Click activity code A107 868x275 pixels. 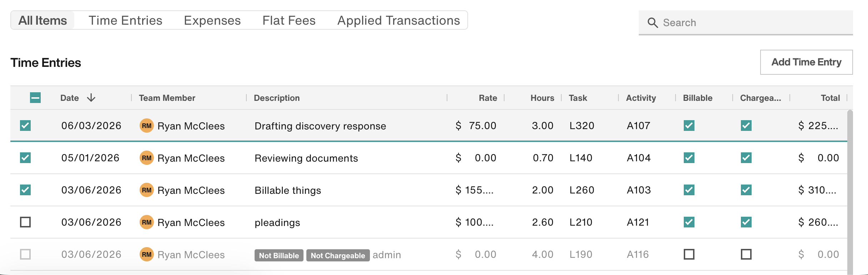pyautogui.click(x=638, y=126)
